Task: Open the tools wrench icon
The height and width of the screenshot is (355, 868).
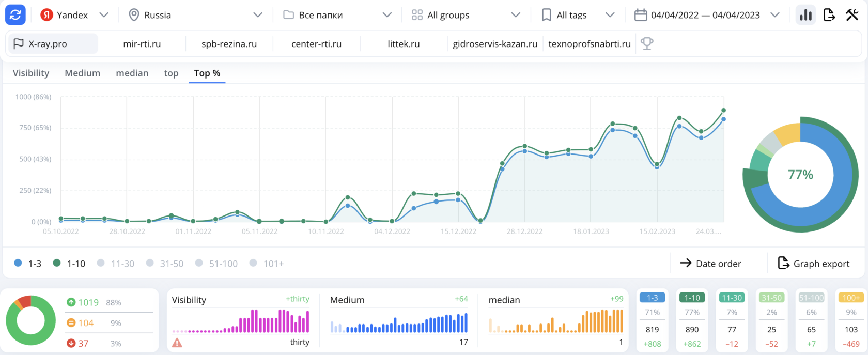Action: pyautogui.click(x=852, y=15)
